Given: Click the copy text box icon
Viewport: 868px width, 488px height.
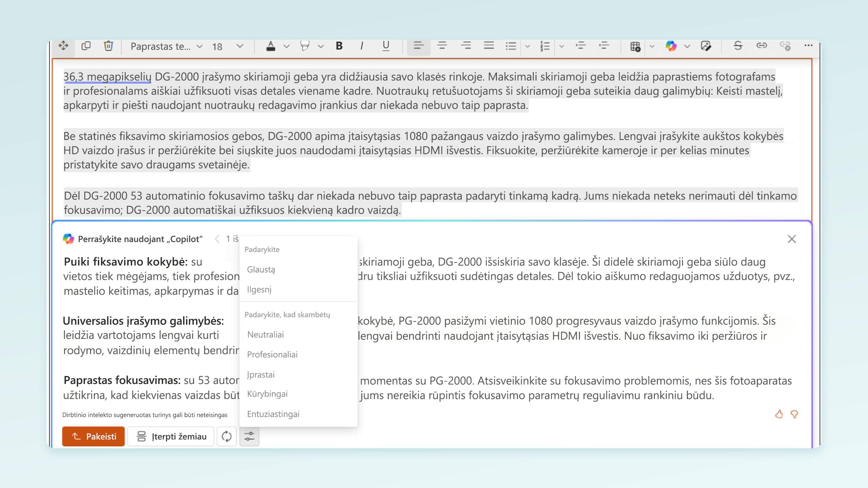Looking at the screenshot, I should pos(86,46).
